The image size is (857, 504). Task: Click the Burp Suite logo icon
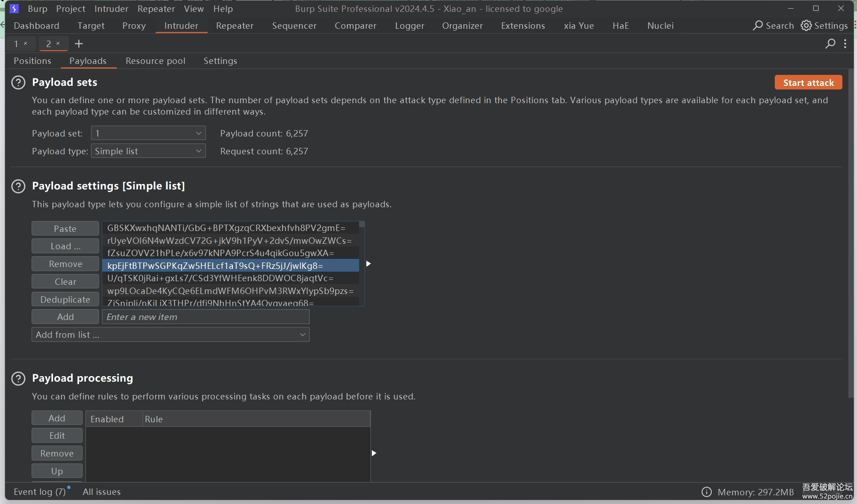pos(14,9)
